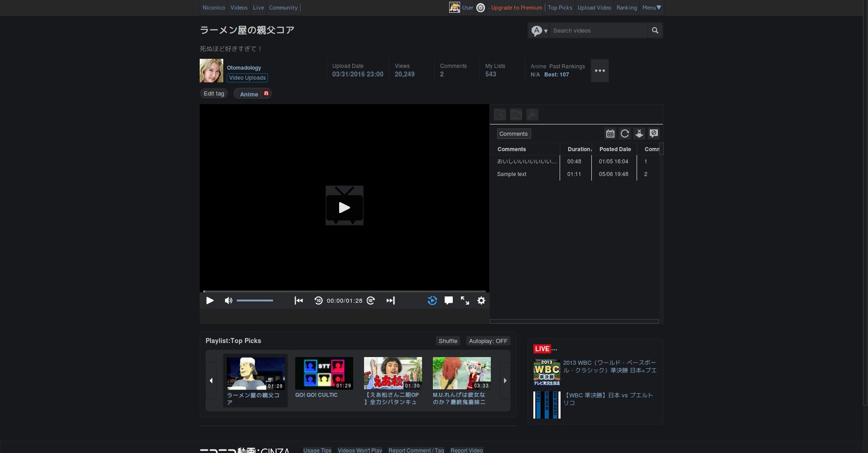The width and height of the screenshot is (868, 453).
Task: Open the search type dropdown
Action: click(x=539, y=31)
